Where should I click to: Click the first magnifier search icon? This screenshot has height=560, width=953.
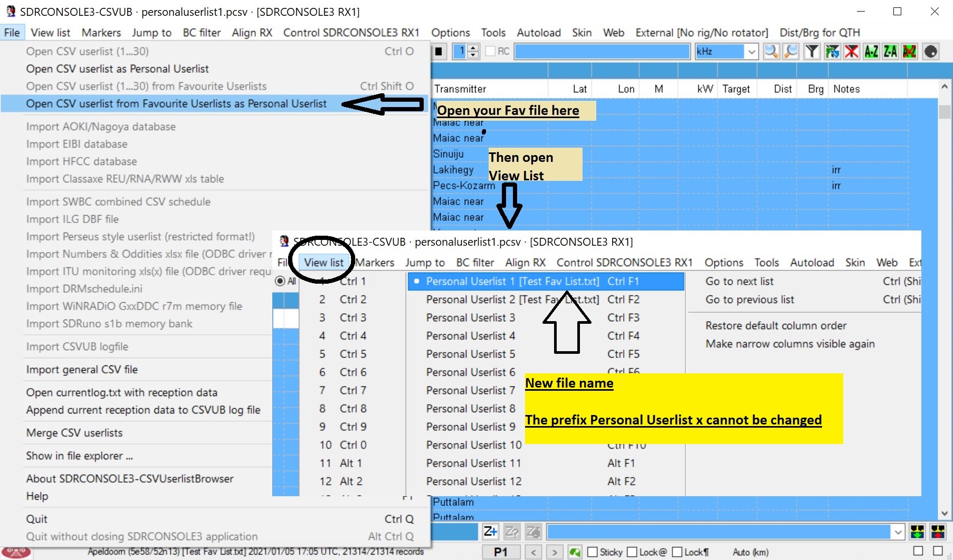coord(771,51)
